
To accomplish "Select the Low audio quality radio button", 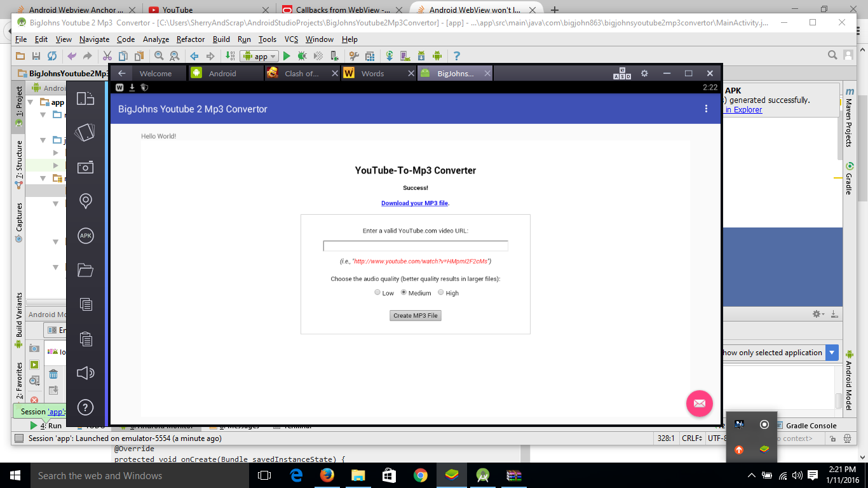I will tap(377, 292).
